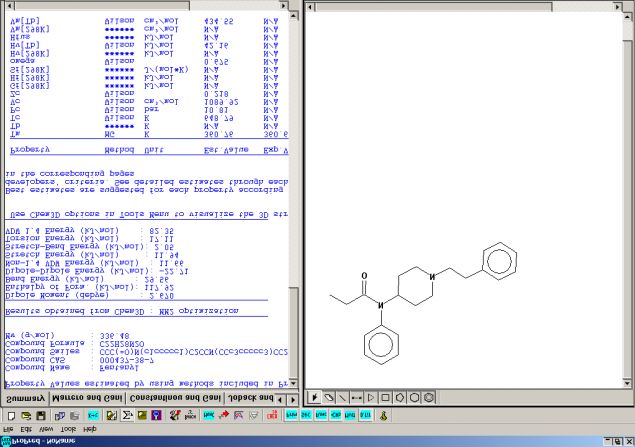635x447 pixels.
Task: Click the cyan K=C toolbar icon
Action: (93, 416)
